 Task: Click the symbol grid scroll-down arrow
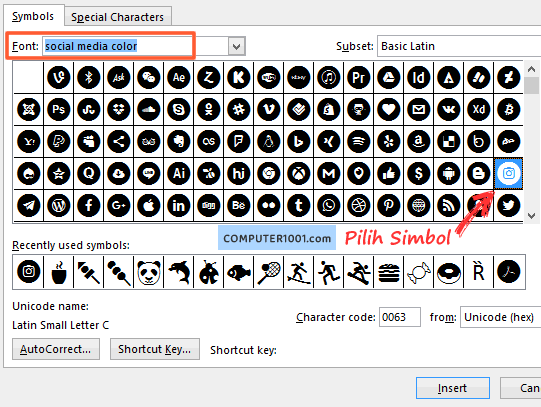(x=531, y=216)
